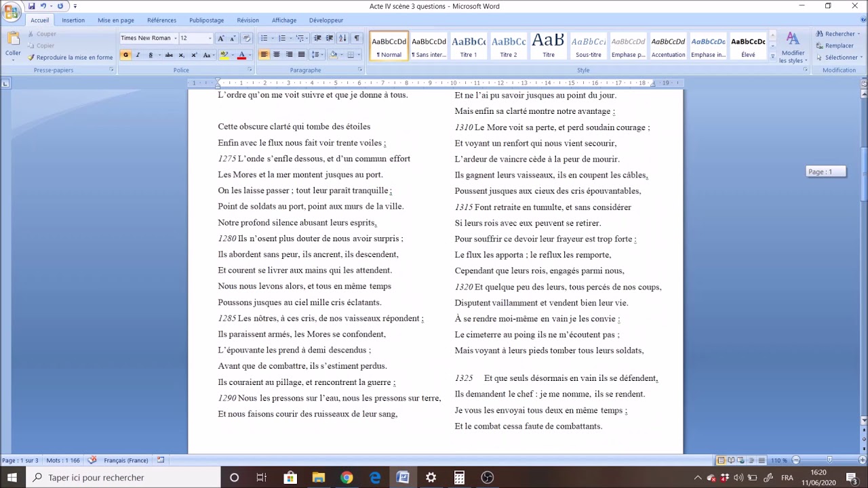Screen dimensions: 868x488
Task: Click the Office button
Action: 12,12
